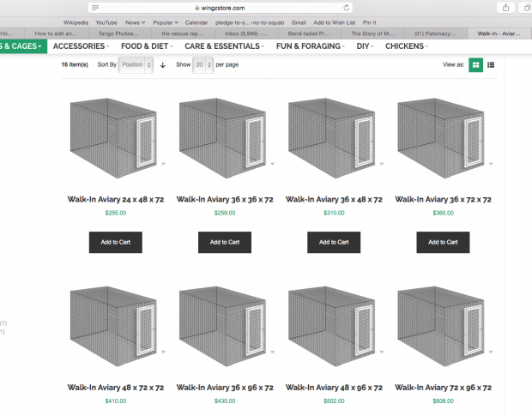Click the Add to Wish List bookmark
The image size is (532, 416).
pos(334,22)
